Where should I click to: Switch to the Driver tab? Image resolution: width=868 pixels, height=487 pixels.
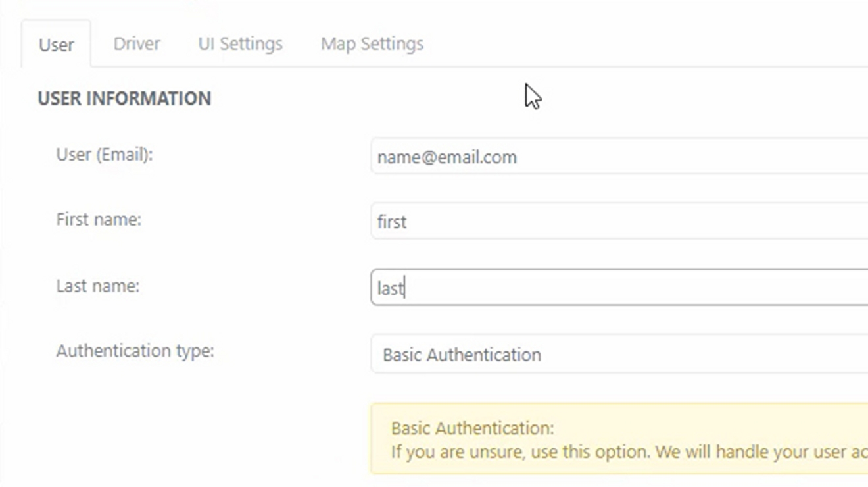pos(137,44)
